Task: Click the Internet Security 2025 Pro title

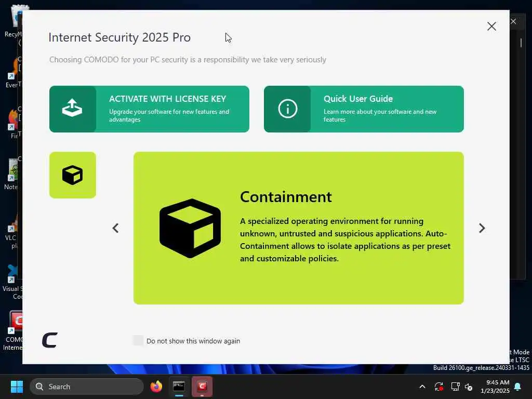Action: 119,37
